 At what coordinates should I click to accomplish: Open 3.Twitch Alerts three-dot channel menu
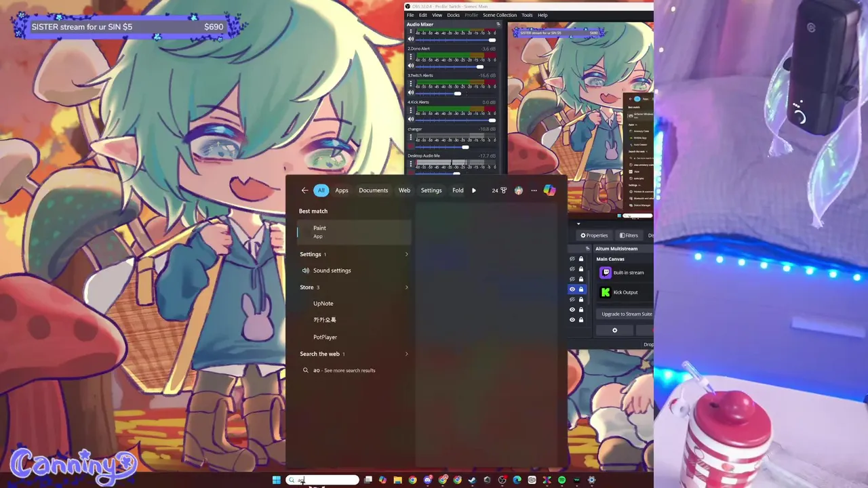pyautogui.click(x=411, y=83)
